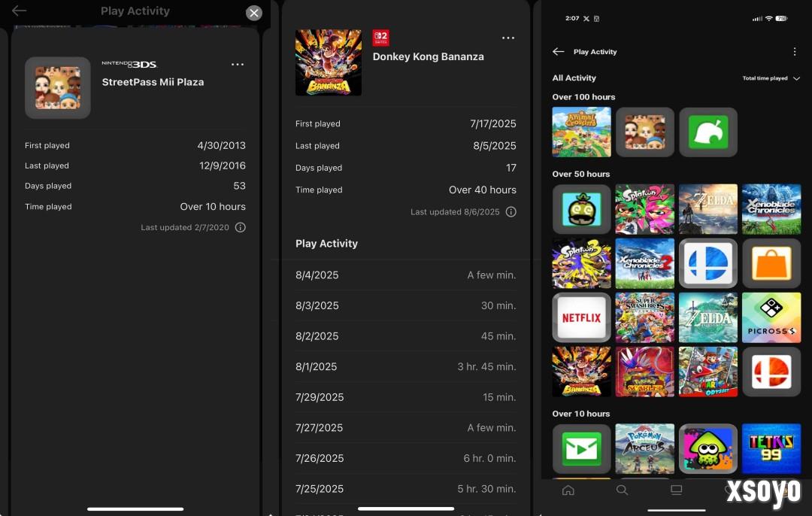
Task: Open three-dot menu for Donkey Kong Bananza
Action: [x=508, y=38]
